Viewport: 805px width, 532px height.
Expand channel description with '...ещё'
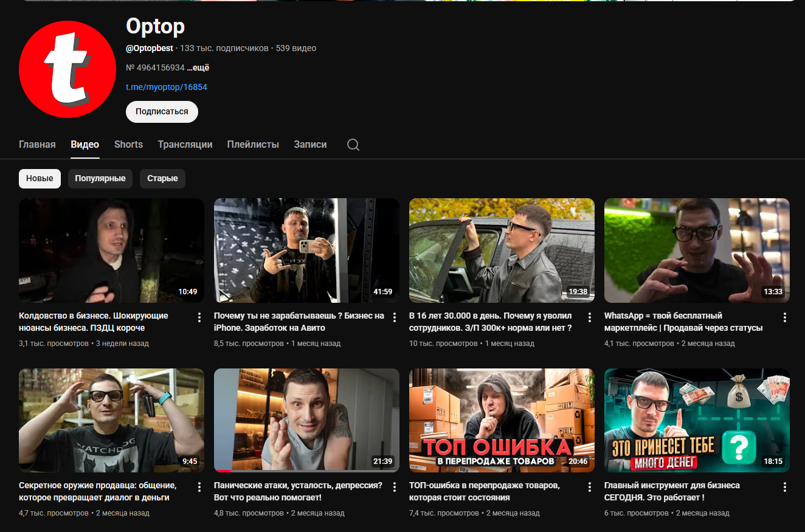198,67
